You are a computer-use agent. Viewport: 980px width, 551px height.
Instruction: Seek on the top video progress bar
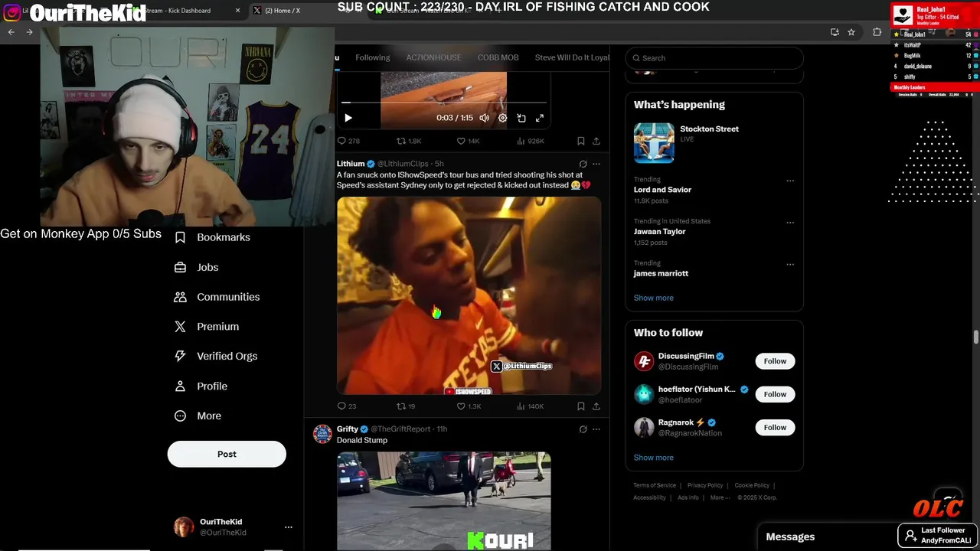(x=444, y=102)
